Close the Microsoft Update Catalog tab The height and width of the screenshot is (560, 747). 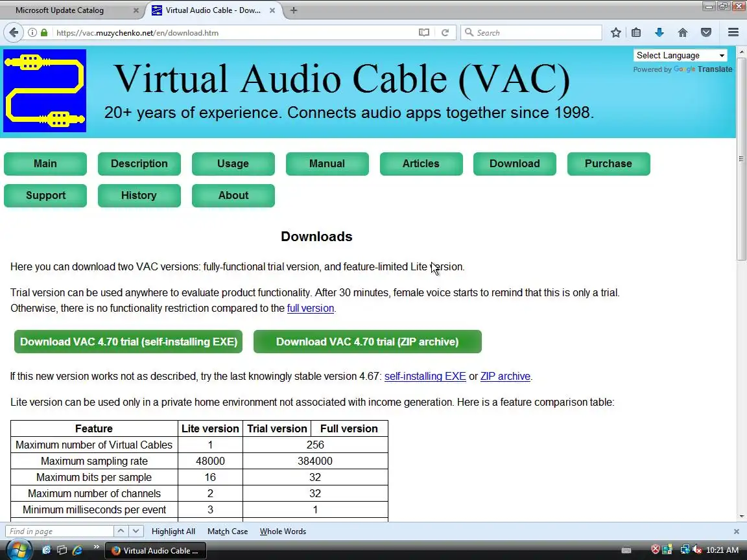pos(136,10)
